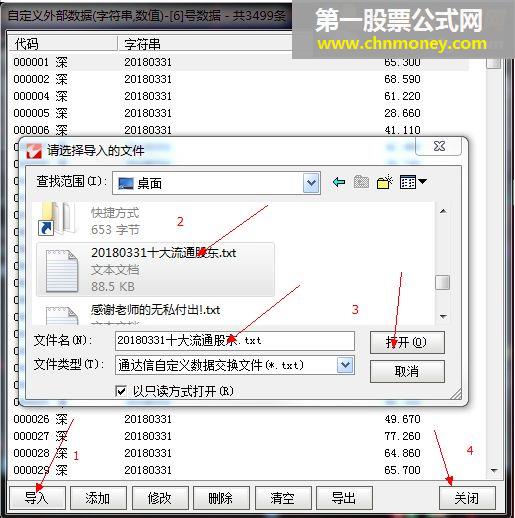
Task: Click the 删除 button
Action: click(221, 498)
